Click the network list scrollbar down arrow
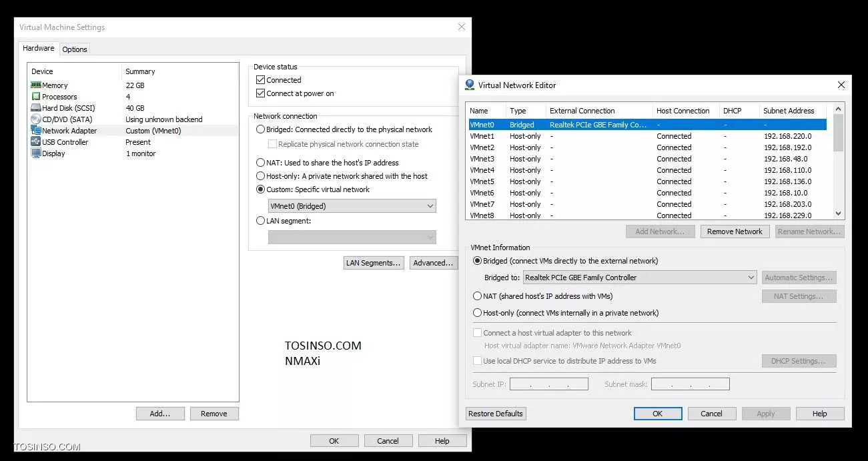This screenshot has height=461, width=868. tap(839, 213)
